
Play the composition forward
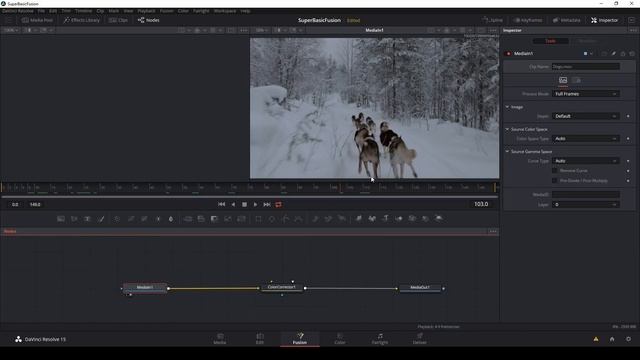click(256, 204)
